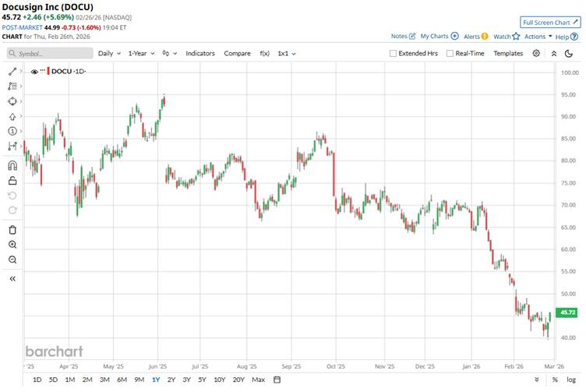Select the 6M range
This screenshot has width=586, height=392.
click(x=122, y=380)
